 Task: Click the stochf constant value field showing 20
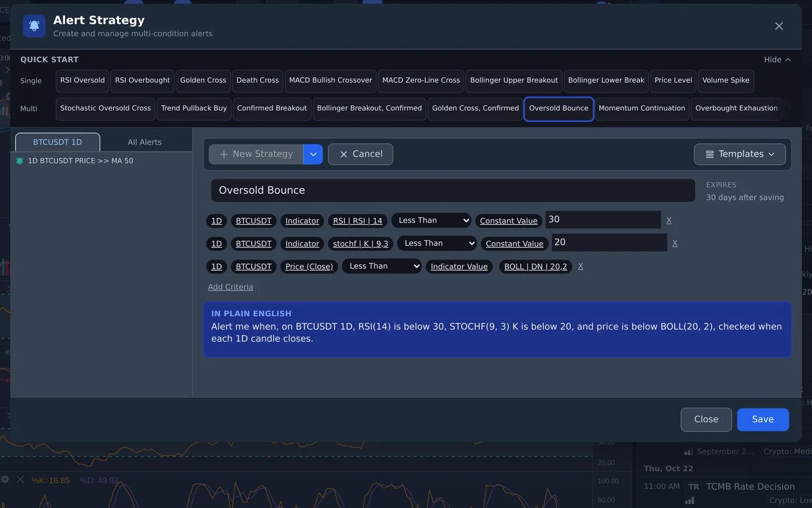[609, 242]
